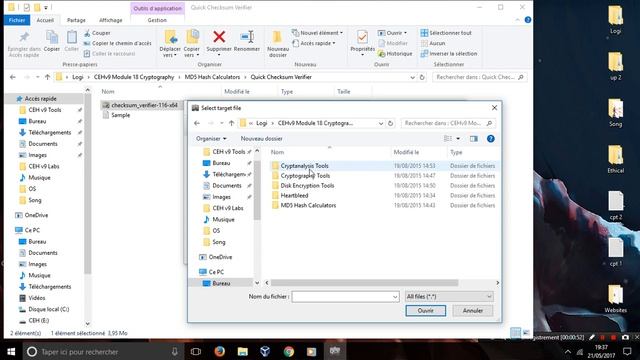The image size is (640, 360).
Task: Expand the Nom du fichier dropdown arrow
Action: pos(395,297)
